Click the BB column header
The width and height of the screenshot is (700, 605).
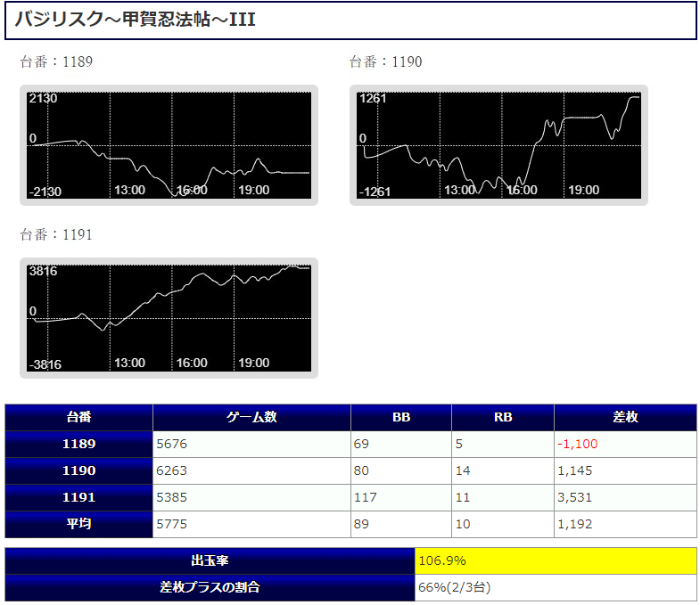tap(400, 417)
